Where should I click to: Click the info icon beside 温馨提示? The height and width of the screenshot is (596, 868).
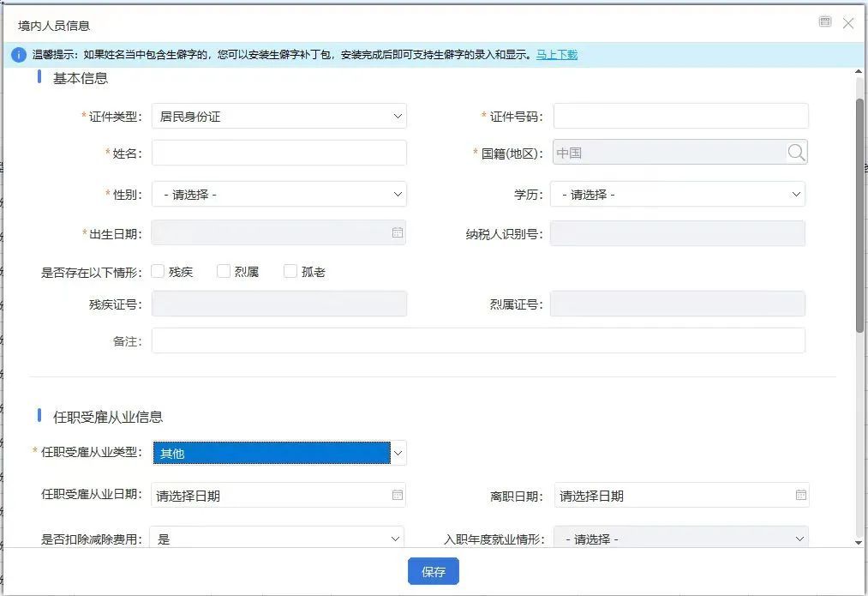[18, 55]
